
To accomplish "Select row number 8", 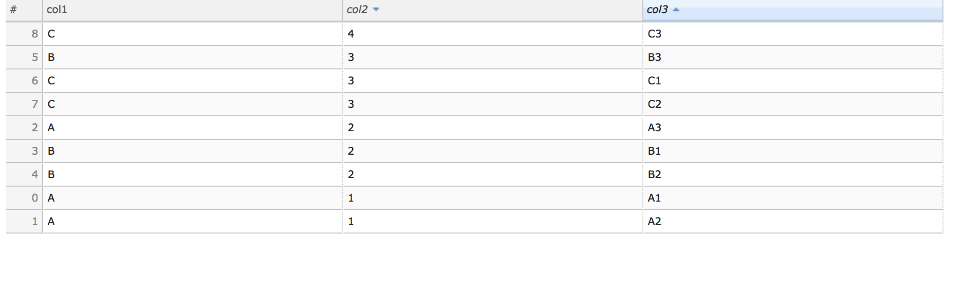I will (x=34, y=34).
